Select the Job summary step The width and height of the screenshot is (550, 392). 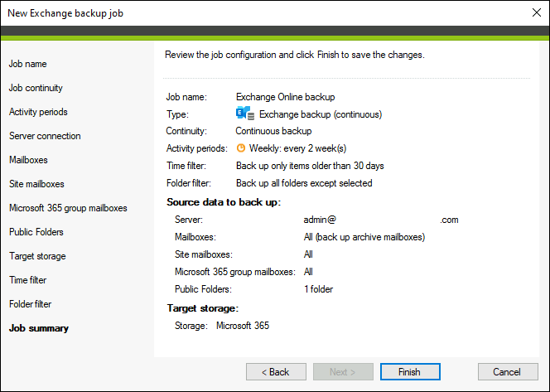pos(39,328)
